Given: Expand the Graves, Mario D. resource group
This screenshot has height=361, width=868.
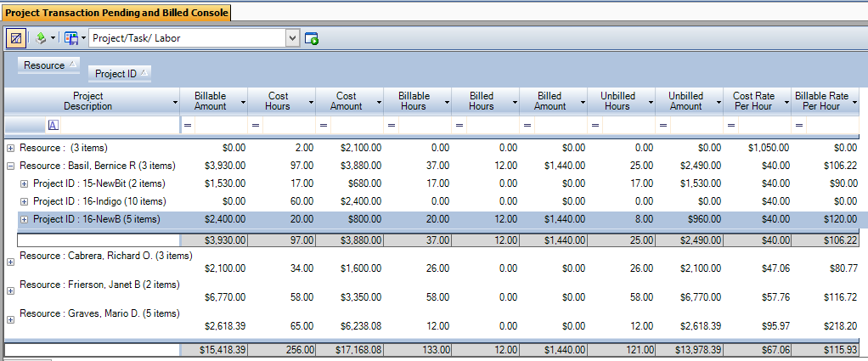Looking at the screenshot, I should coord(10,320).
